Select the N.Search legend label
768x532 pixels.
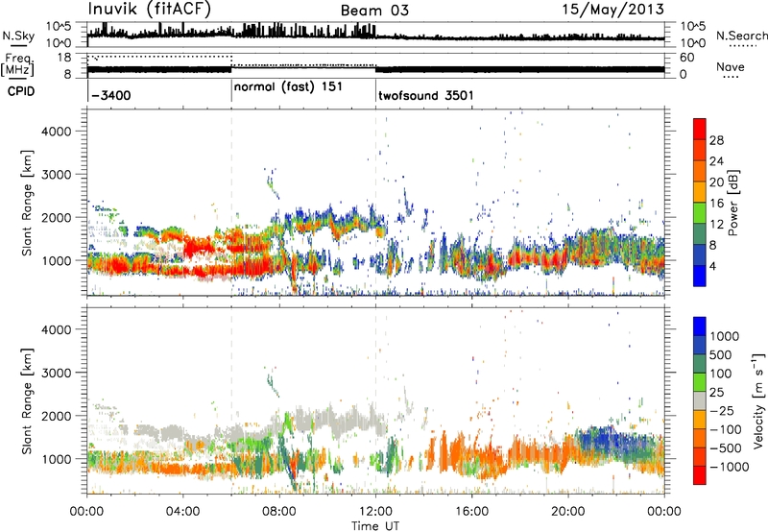click(x=741, y=36)
